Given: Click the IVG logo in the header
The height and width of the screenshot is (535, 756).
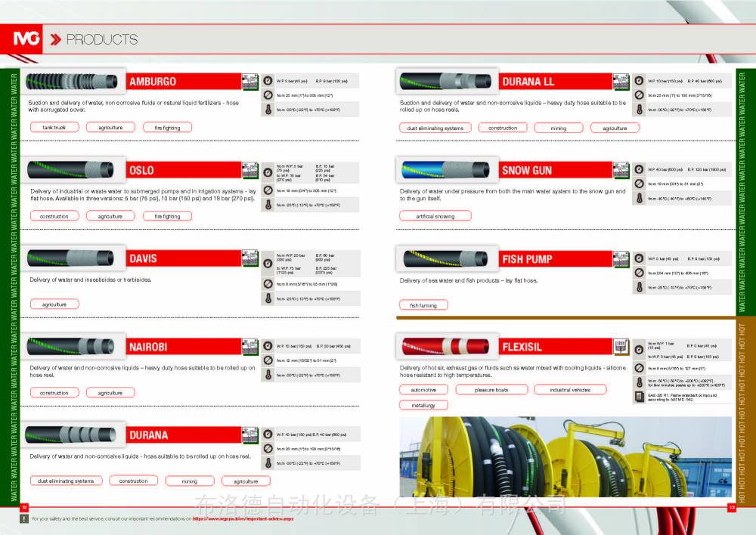Looking at the screenshot, I should (28, 39).
